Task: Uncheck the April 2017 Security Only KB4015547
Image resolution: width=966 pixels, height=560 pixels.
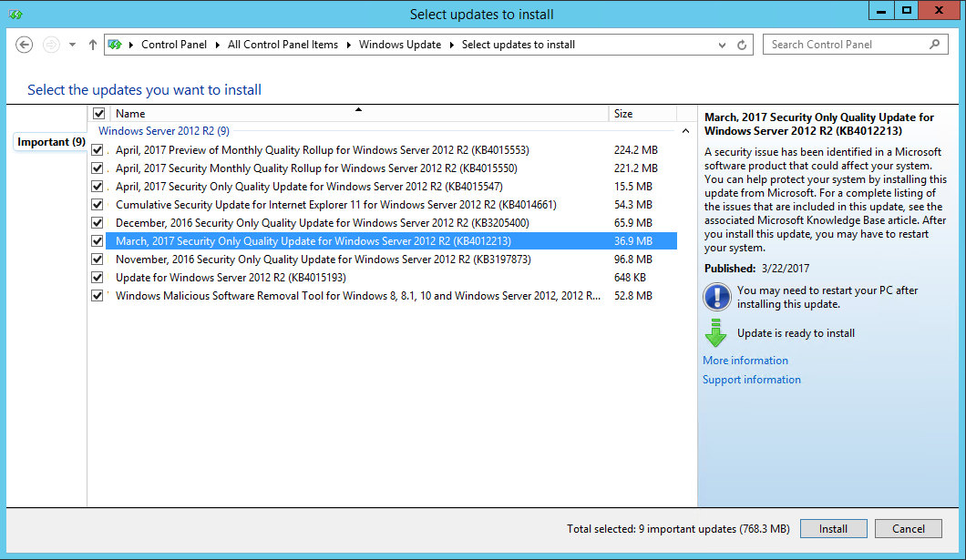Action: click(98, 187)
